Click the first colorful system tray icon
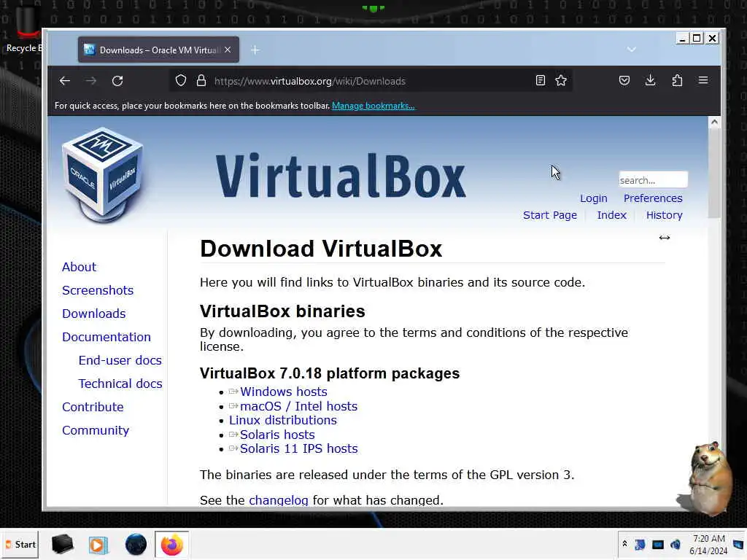Viewport: 747px width, 560px height. click(x=640, y=545)
